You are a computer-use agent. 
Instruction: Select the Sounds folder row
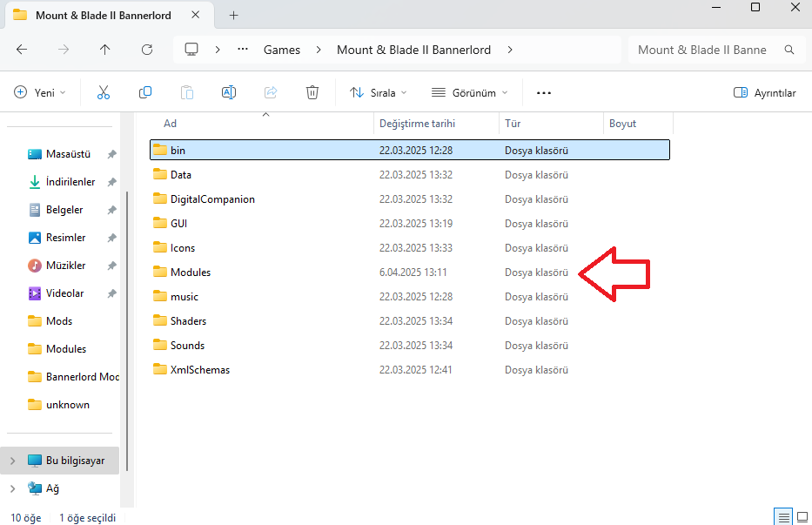pyautogui.click(x=410, y=345)
